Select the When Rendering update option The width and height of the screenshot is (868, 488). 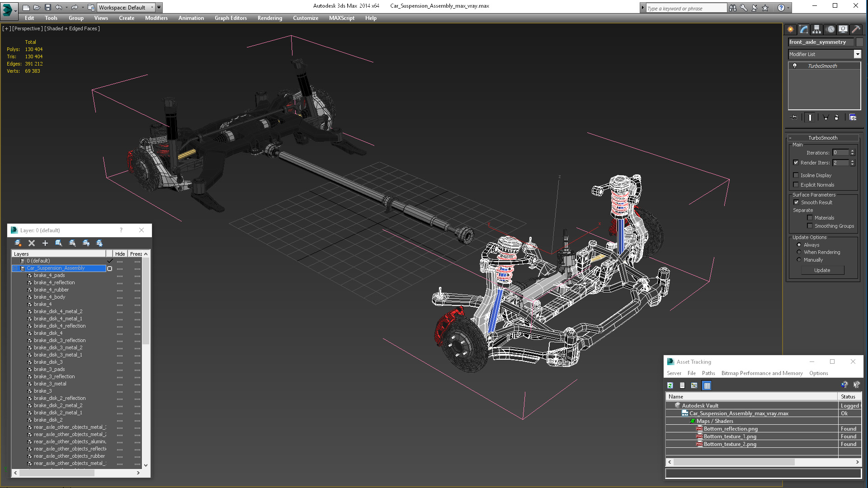point(799,252)
